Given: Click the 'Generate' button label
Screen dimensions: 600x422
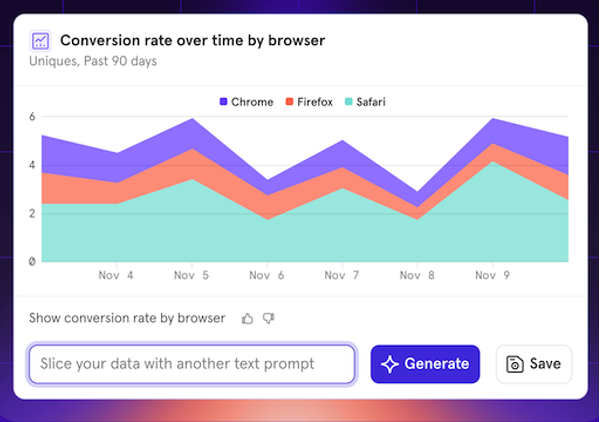Looking at the screenshot, I should 436,364.
